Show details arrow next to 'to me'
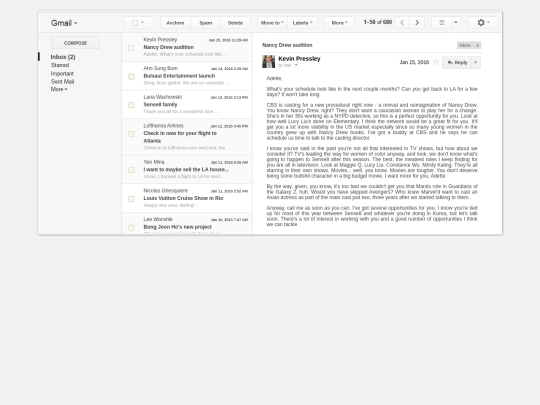 tap(296, 65)
